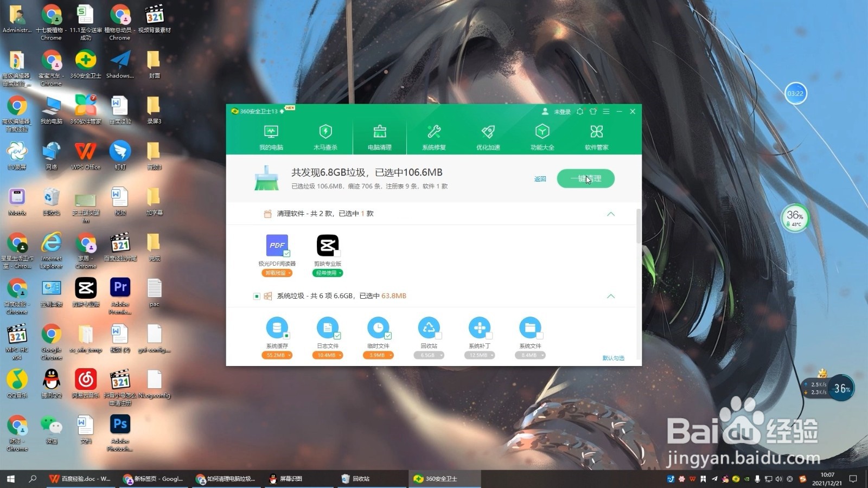Click the 日志文件 log files icon

(x=328, y=326)
